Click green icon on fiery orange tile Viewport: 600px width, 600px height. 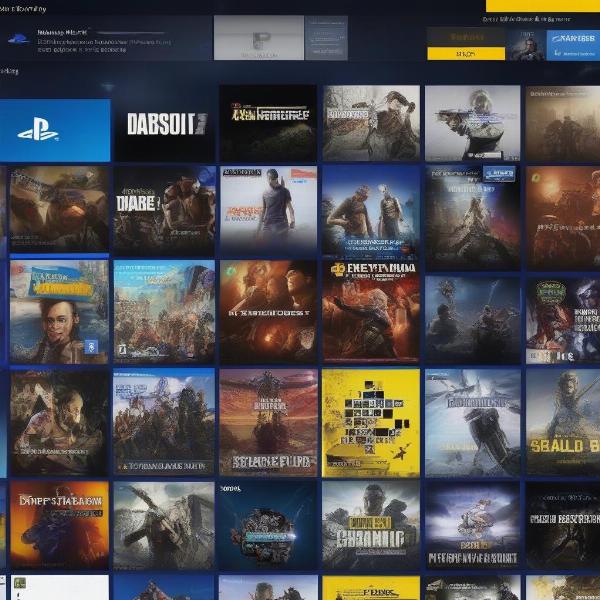click(536, 177)
